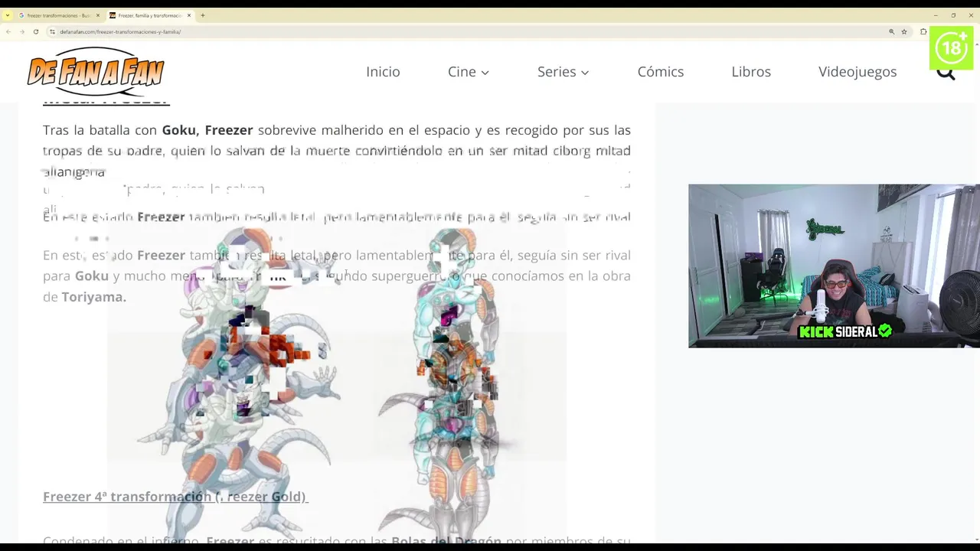Open the site search magnifier icon
The height and width of the screenshot is (551, 980).
point(946,72)
